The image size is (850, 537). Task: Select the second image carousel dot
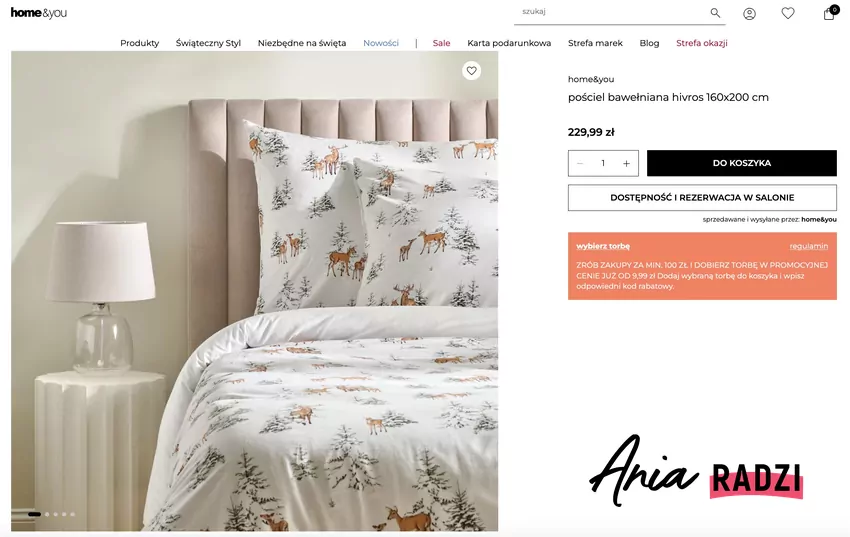pos(47,514)
